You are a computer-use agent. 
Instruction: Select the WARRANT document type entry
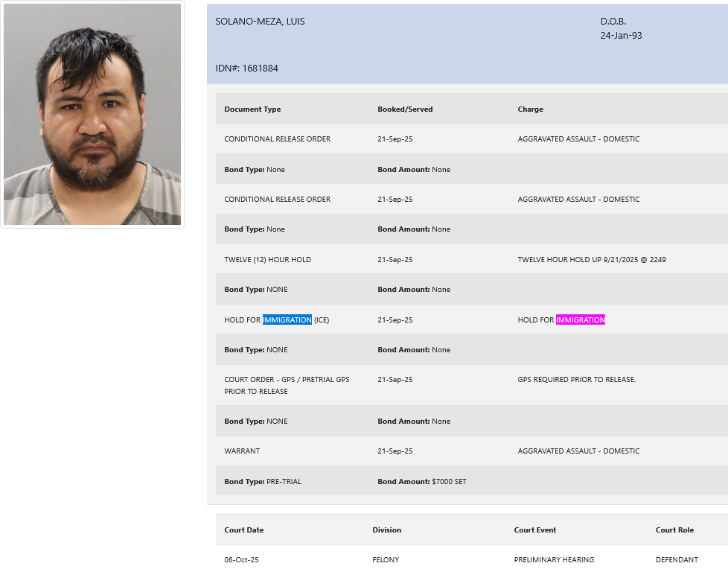(x=242, y=451)
